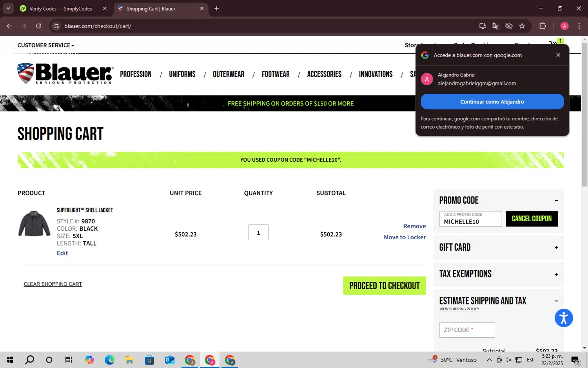This screenshot has height=368, width=588.
Task: Open the Outerwear menu
Action: tap(229, 74)
